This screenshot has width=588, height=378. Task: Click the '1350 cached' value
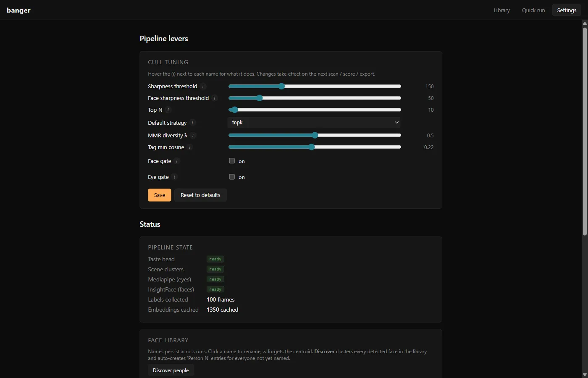click(x=223, y=310)
